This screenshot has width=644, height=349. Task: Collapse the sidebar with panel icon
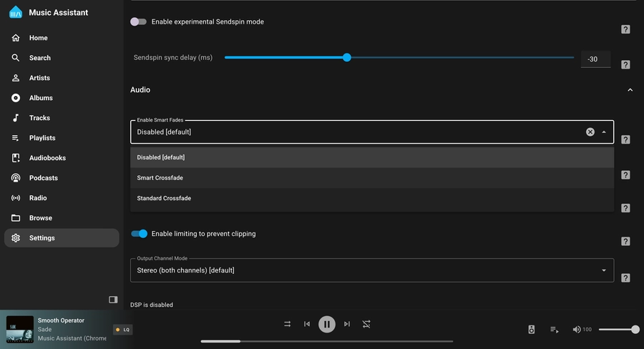(113, 299)
